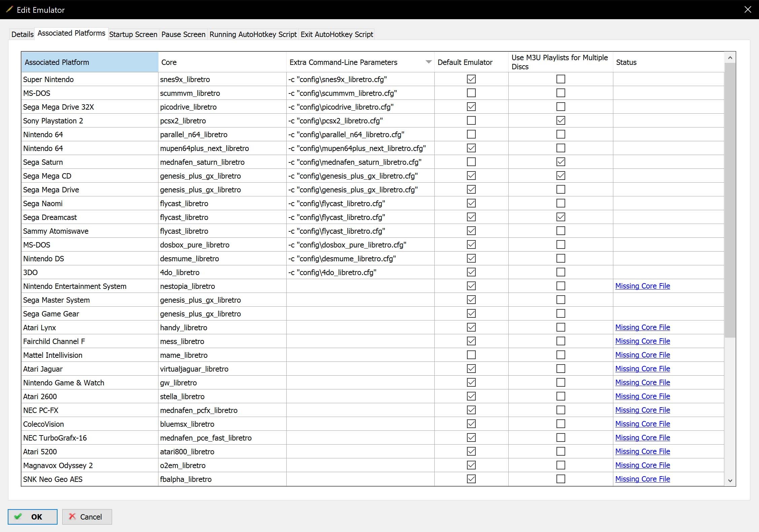Viewport: 759px width, 532px height.
Task: Click the mupen64plus_next_libretro core cell
Action: click(x=222, y=148)
